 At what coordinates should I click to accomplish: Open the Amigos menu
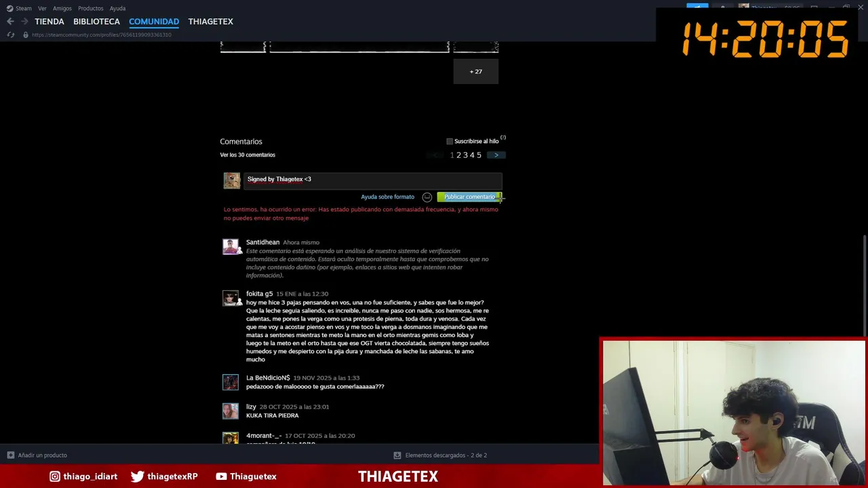pos(62,8)
